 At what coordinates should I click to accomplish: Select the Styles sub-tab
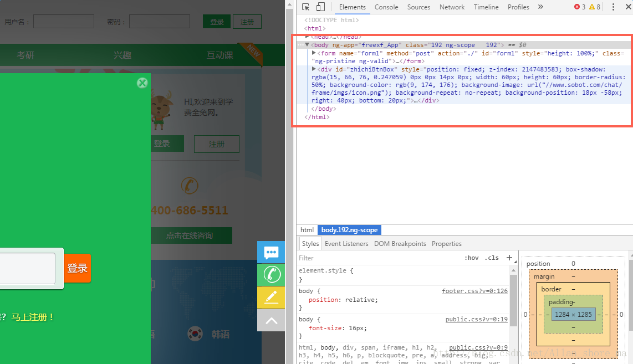coord(310,244)
